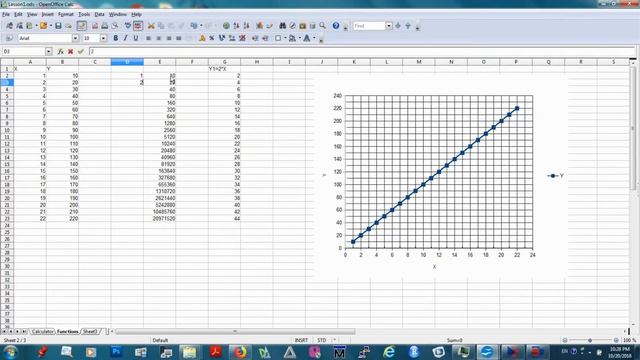Switch to the Calculator sheet tab

[x=42, y=331]
